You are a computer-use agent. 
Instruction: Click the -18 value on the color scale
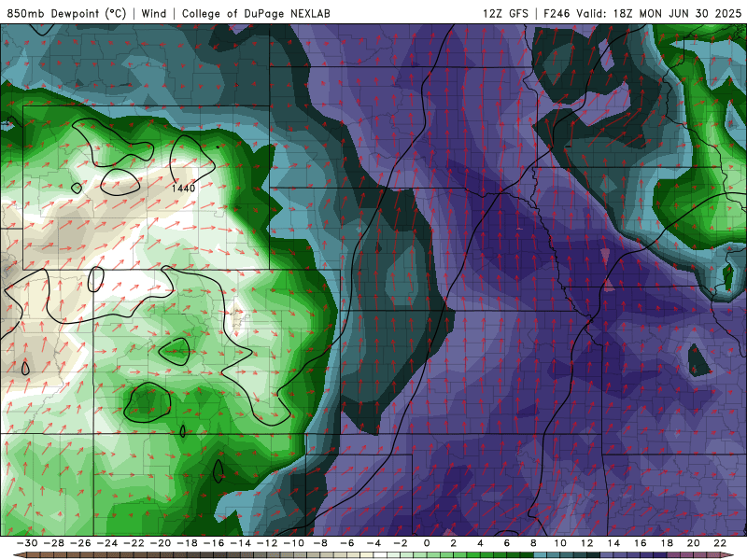tap(188, 543)
